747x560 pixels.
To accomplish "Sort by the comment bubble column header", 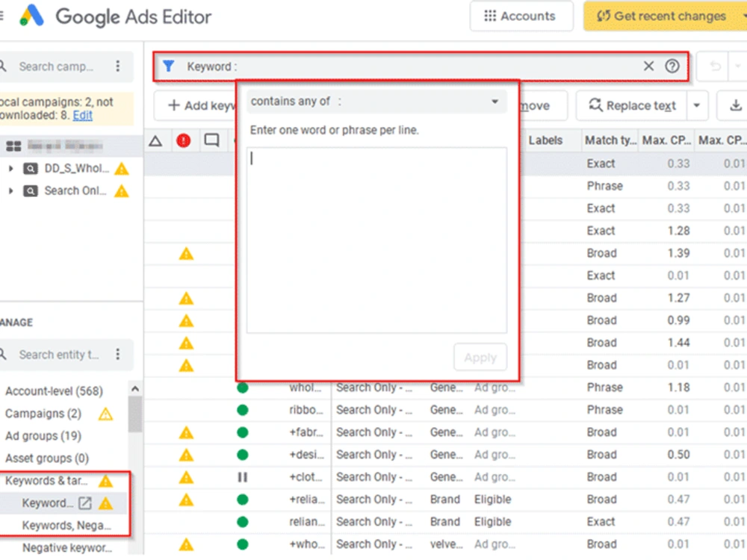I will [x=211, y=140].
